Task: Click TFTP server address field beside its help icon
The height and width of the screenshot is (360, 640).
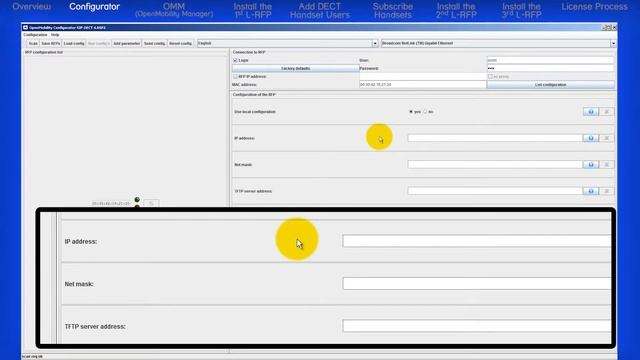Action: tap(495, 191)
